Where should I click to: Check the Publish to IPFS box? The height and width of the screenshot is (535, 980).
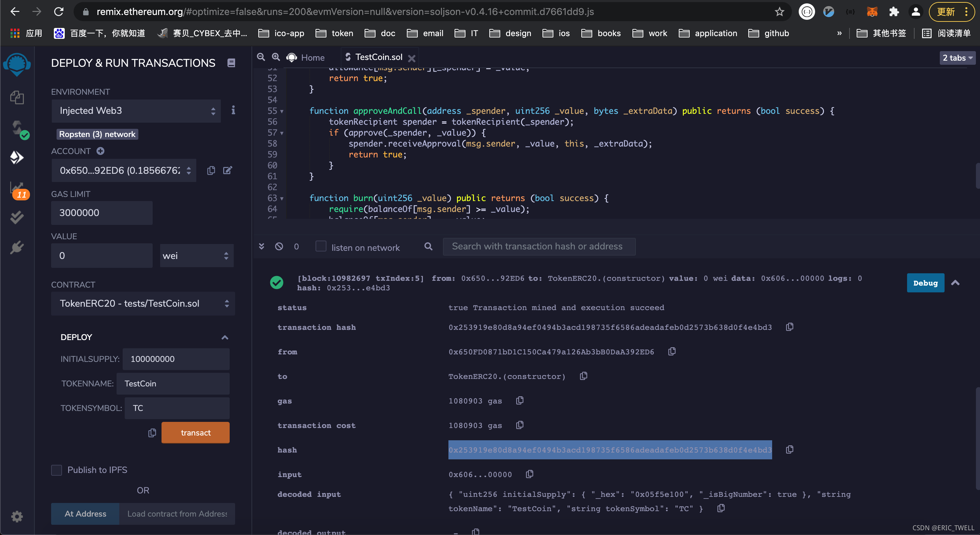(x=57, y=470)
